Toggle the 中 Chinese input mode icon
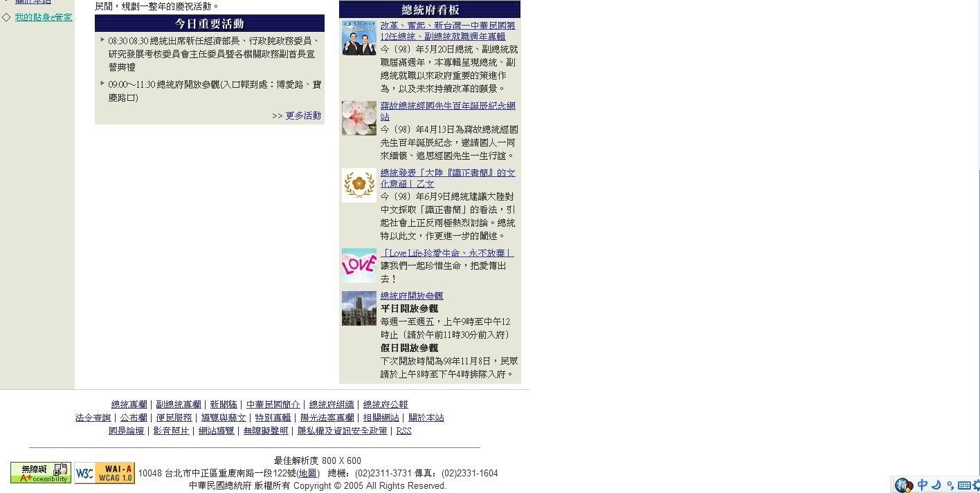980x493 pixels. click(922, 485)
